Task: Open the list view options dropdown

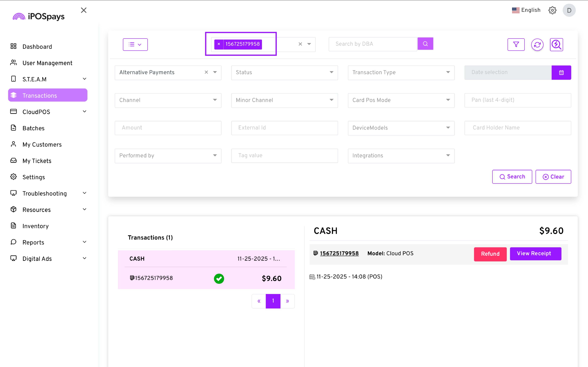Action: 135,44
